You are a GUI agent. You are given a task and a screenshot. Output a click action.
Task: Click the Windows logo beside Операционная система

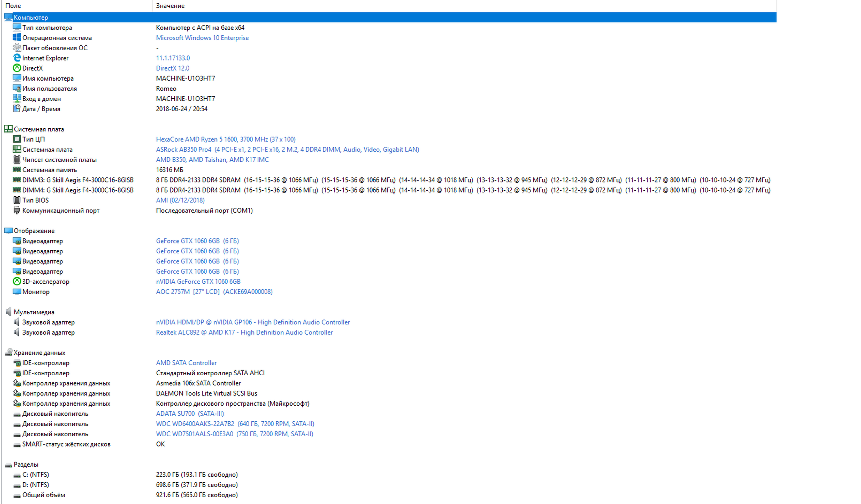(17, 37)
